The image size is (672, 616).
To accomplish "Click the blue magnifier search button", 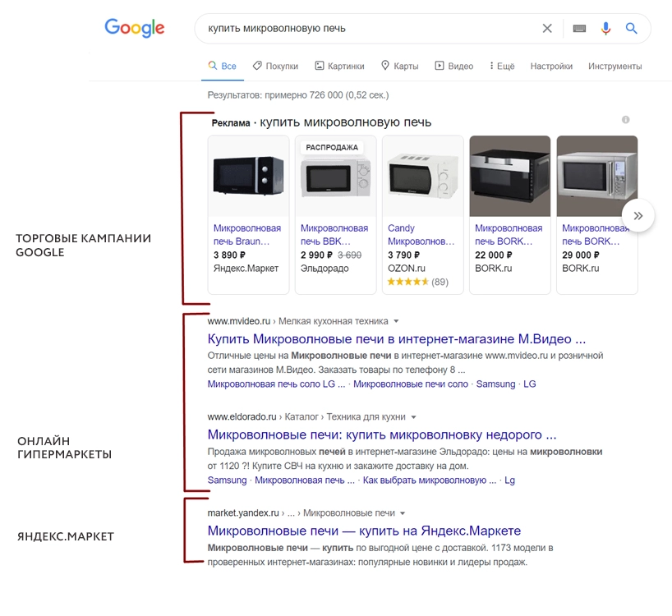I will tap(631, 28).
